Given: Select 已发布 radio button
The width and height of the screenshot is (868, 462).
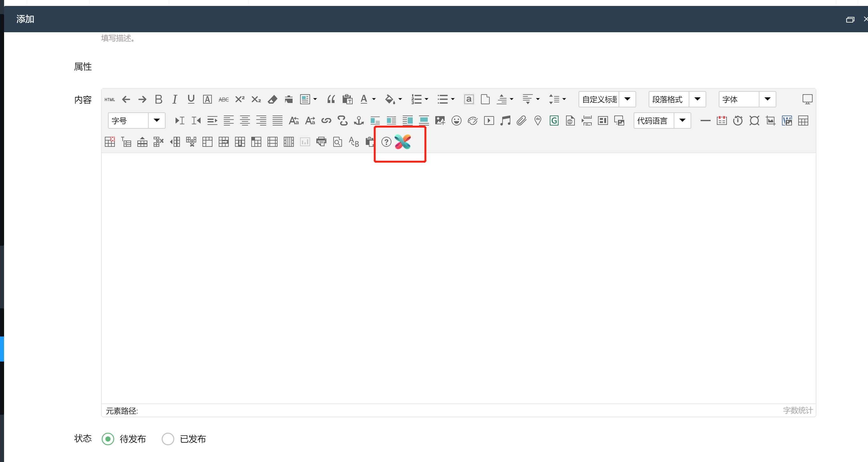Looking at the screenshot, I should coord(168,439).
